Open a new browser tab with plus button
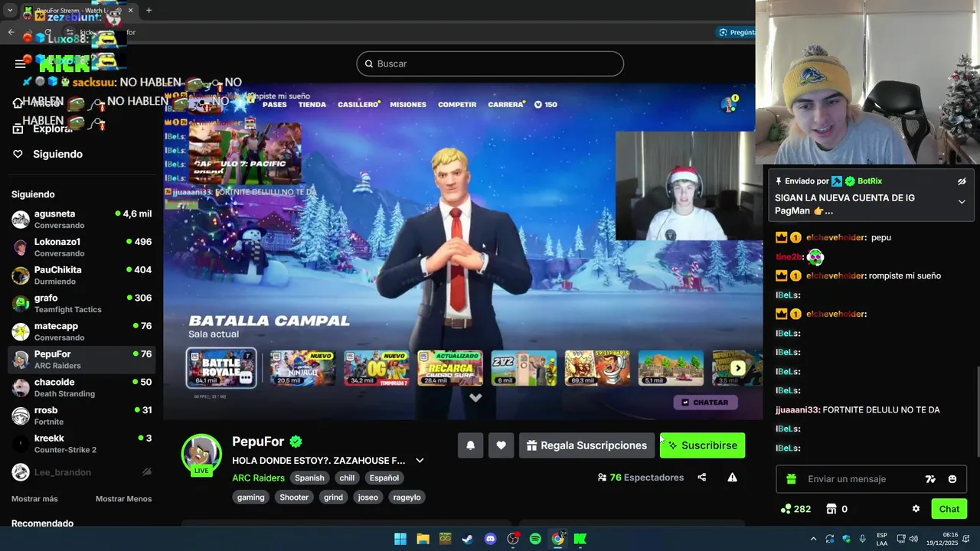This screenshot has width=980, height=551. click(x=149, y=11)
